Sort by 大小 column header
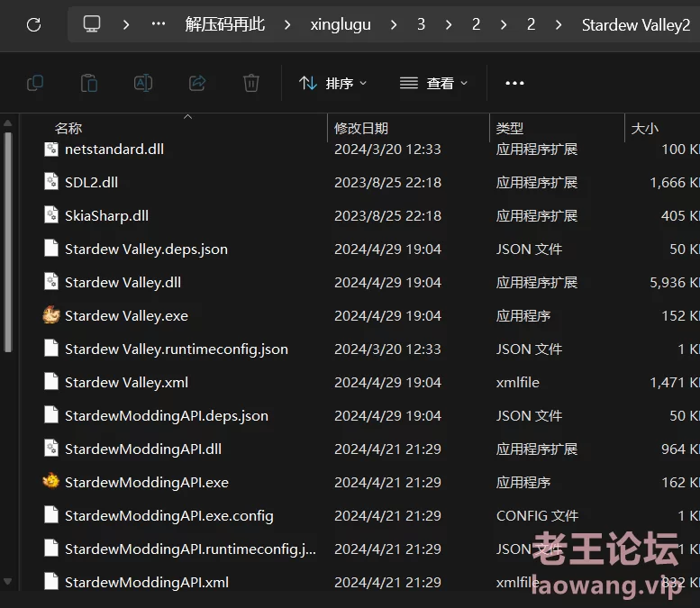700x608 pixels. point(645,129)
